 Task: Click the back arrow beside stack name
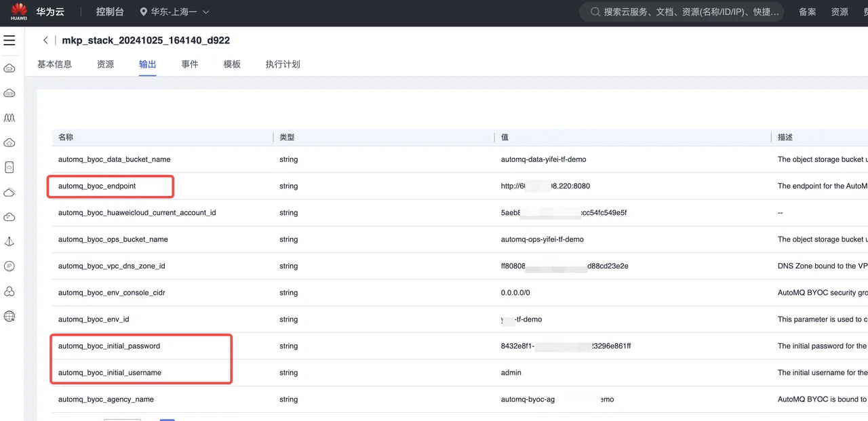point(45,41)
